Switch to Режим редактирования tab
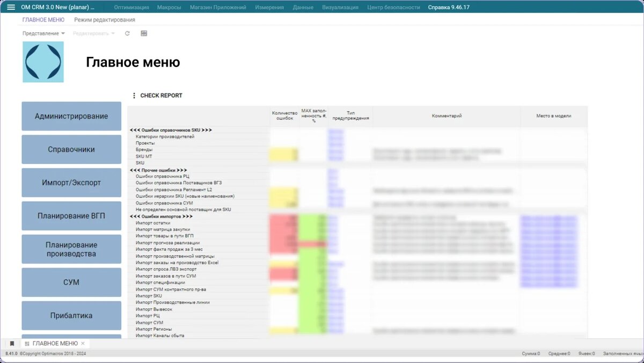The image size is (644, 363). [x=105, y=19]
